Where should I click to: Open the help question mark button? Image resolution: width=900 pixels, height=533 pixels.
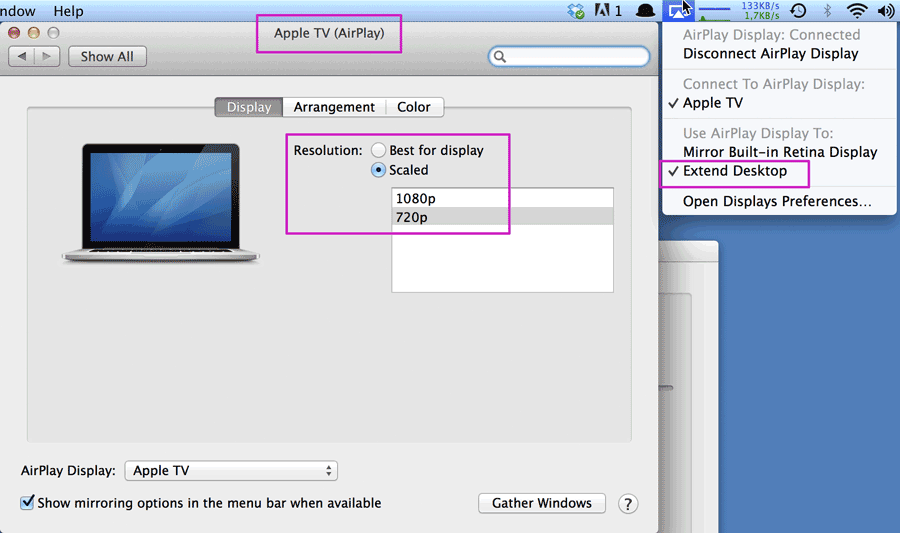point(628,504)
